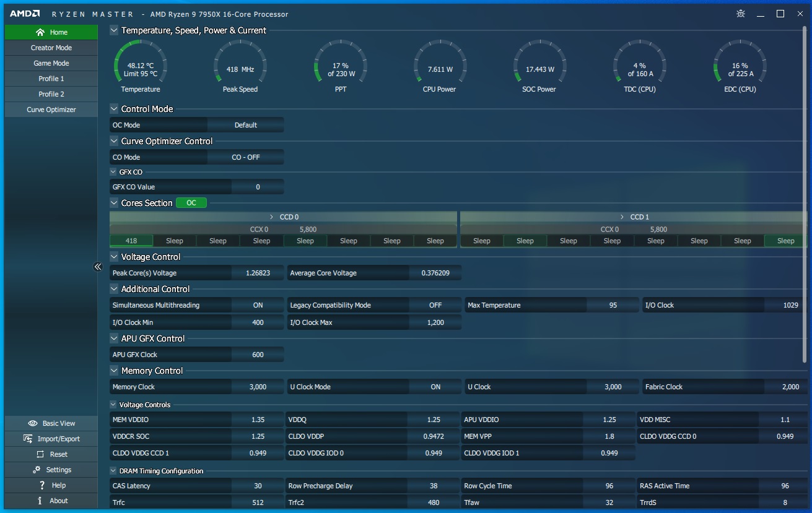812x513 pixels.
Task: Open the Curve Optimizer tab
Action: [51, 110]
